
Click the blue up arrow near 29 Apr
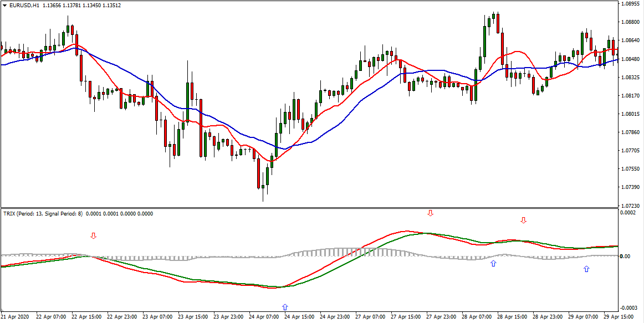586,269
